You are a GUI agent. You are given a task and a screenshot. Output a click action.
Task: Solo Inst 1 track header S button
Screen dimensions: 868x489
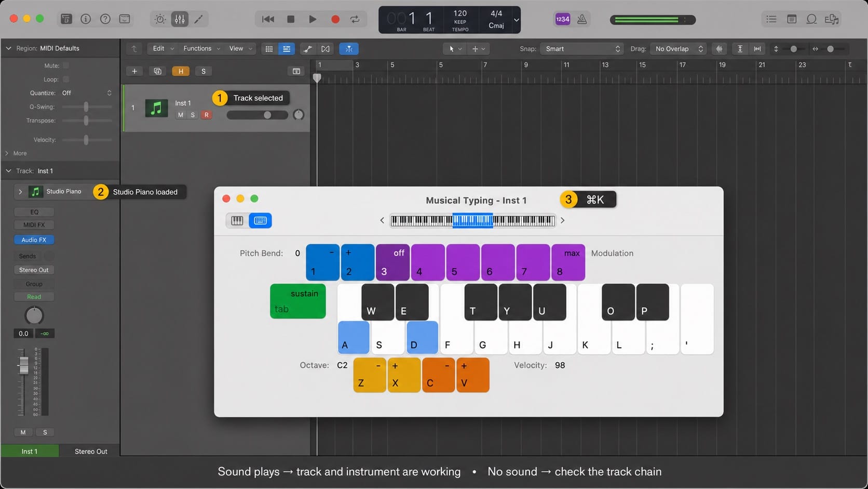click(x=193, y=115)
